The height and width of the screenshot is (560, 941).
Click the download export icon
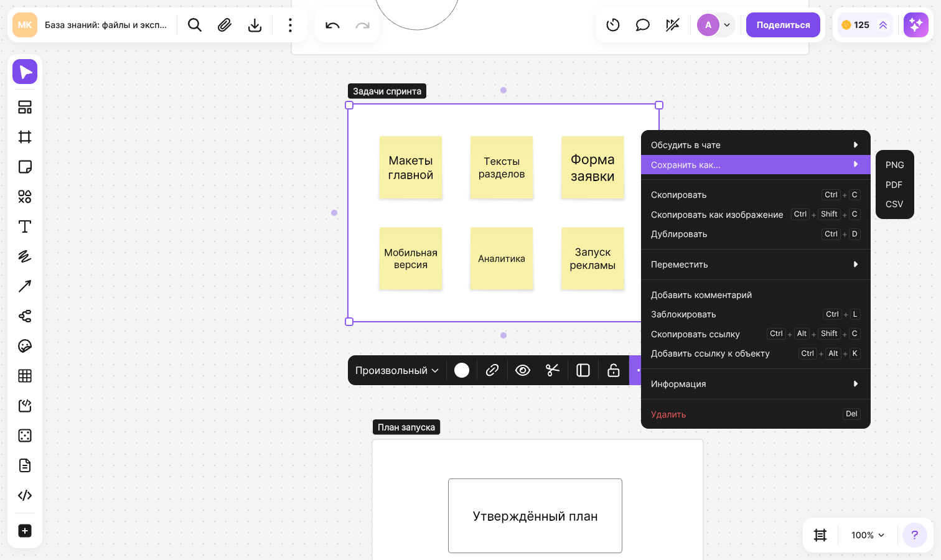[255, 25]
